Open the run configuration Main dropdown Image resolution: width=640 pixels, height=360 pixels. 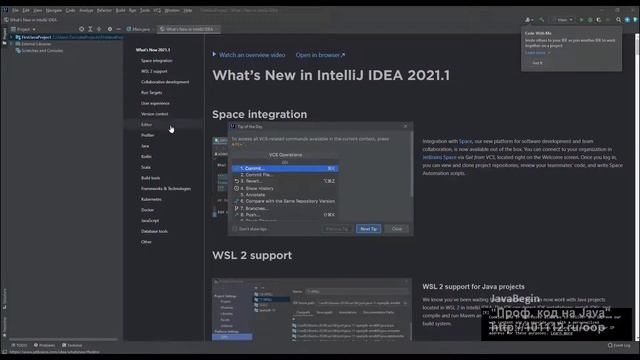click(x=562, y=20)
